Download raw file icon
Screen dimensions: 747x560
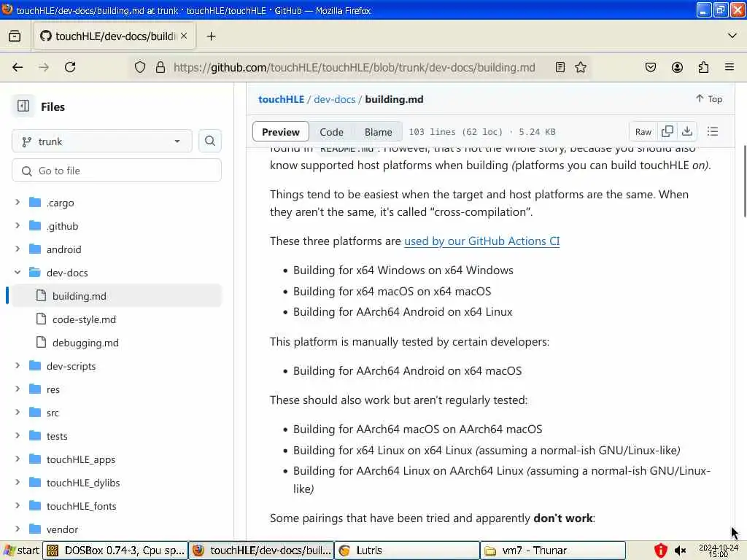pyautogui.click(x=687, y=131)
